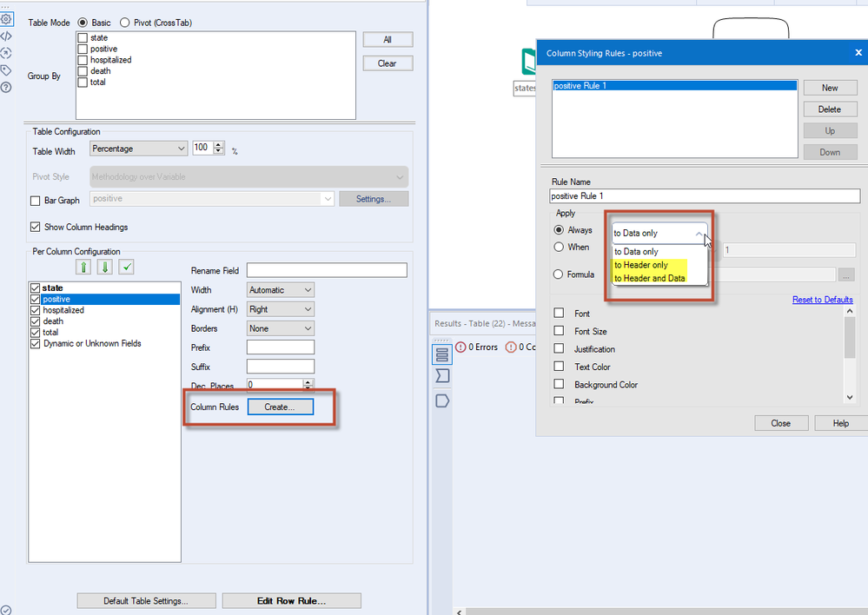Click the checkmark circle icon at bottom-left
868x615 pixels.
pos(6,611)
